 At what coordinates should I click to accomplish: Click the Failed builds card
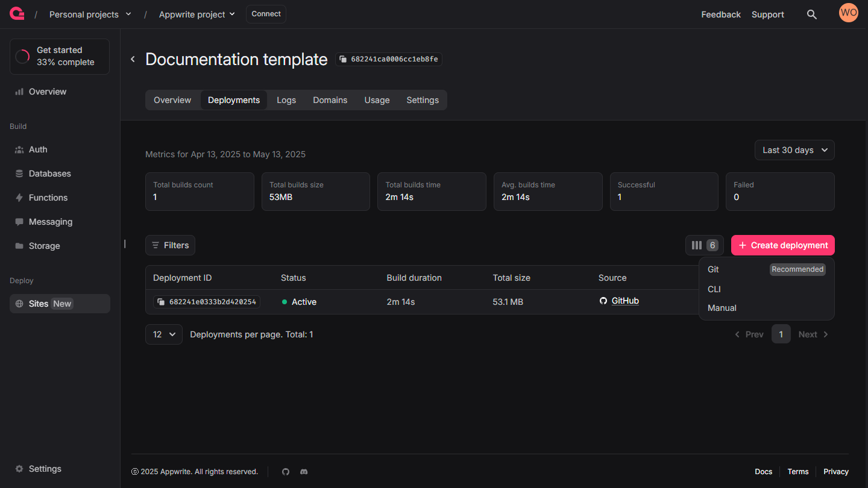(x=781, y=192)
